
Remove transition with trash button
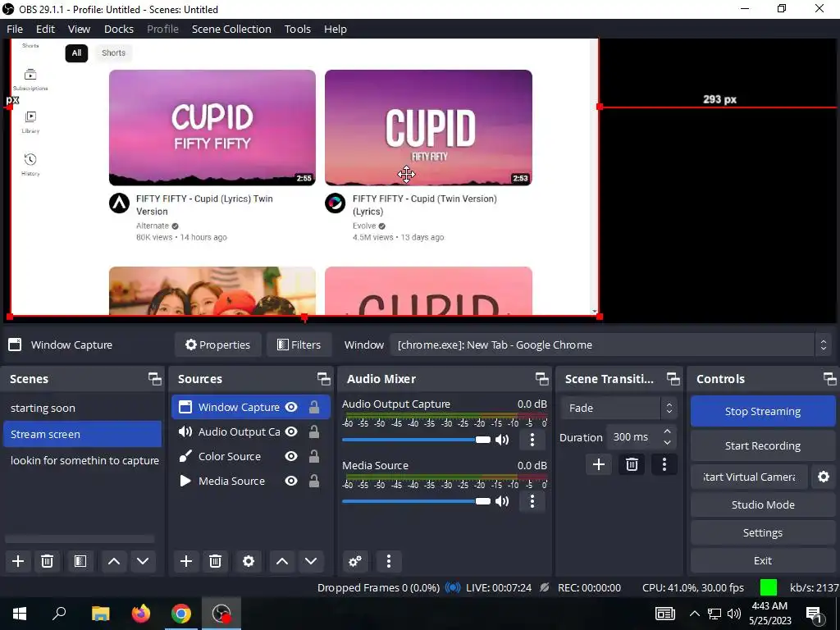(x=632, y=464)
